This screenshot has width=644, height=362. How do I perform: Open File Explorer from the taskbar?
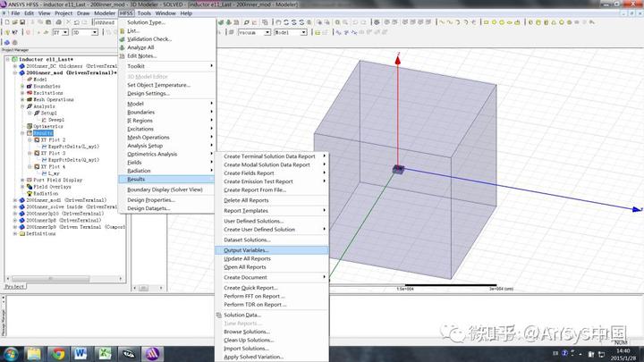[x=34, y=354]
